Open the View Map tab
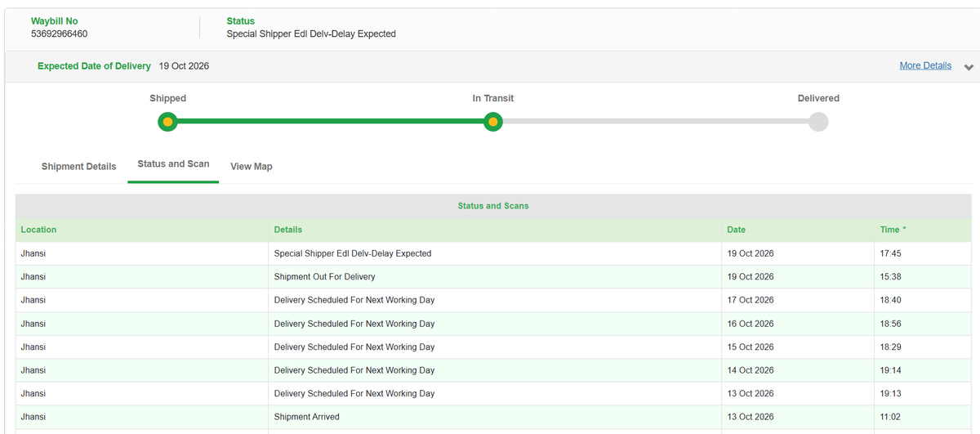Image resolution: width=980 pixels, height=434 pixels. point(252,167)
